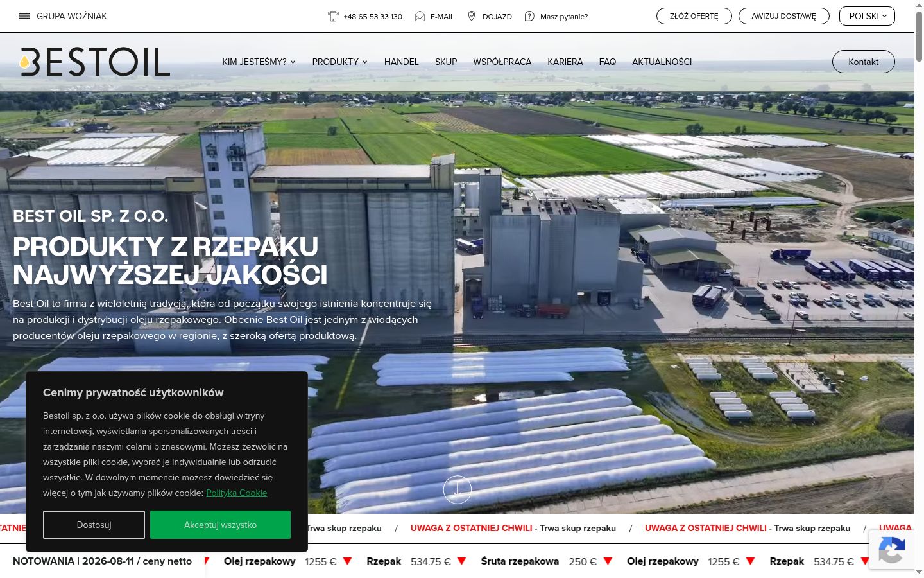The height and width of the screenshot is (578, 924).
Task: Click the Kontakt button
Action: tap(864, 62)
